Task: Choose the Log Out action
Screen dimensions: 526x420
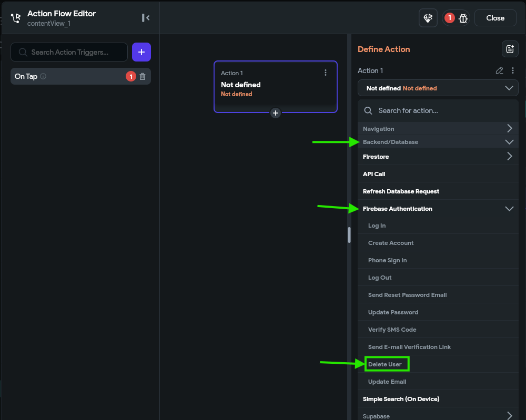Action: tap(438, 278)
